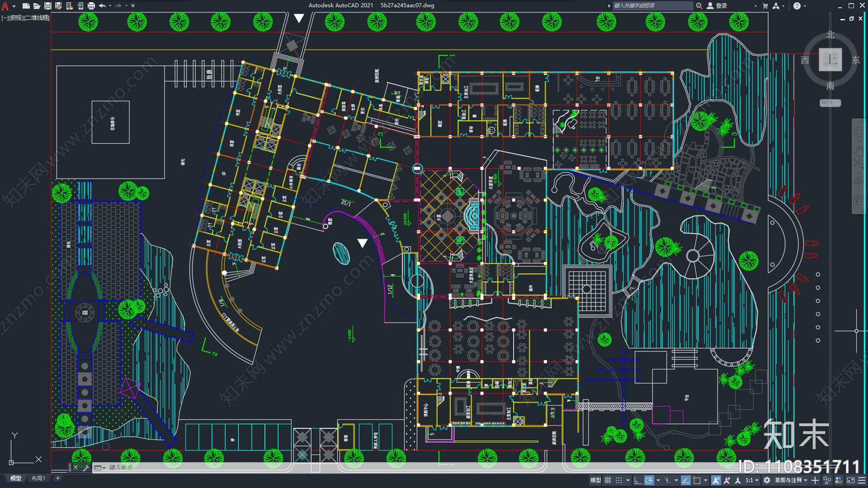
Task: Switch to the 模型 model tab
Action: (16, 478)
